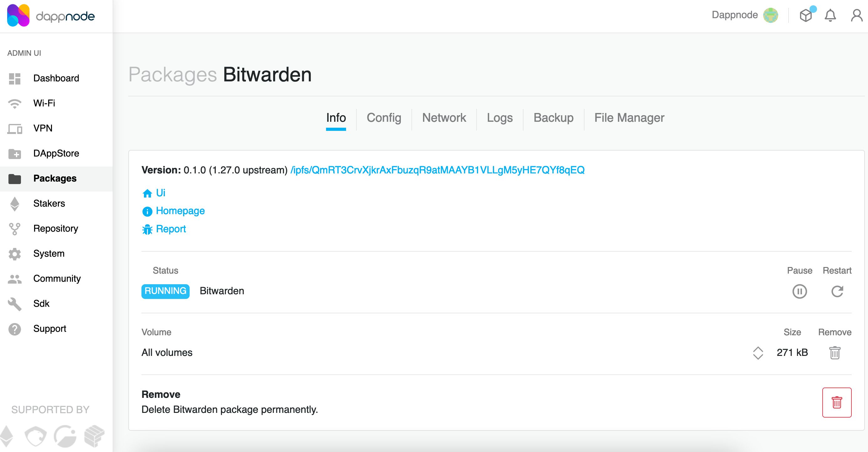Screen dimensions: 868x452
Task: Click the Community people icon
Action: click(x=14, y=279)
